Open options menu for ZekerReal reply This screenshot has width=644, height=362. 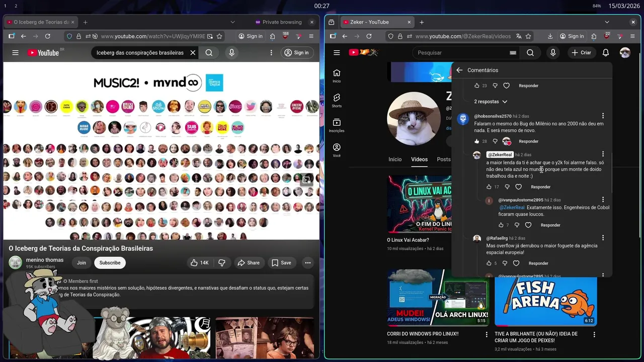[x=603, y=154]
